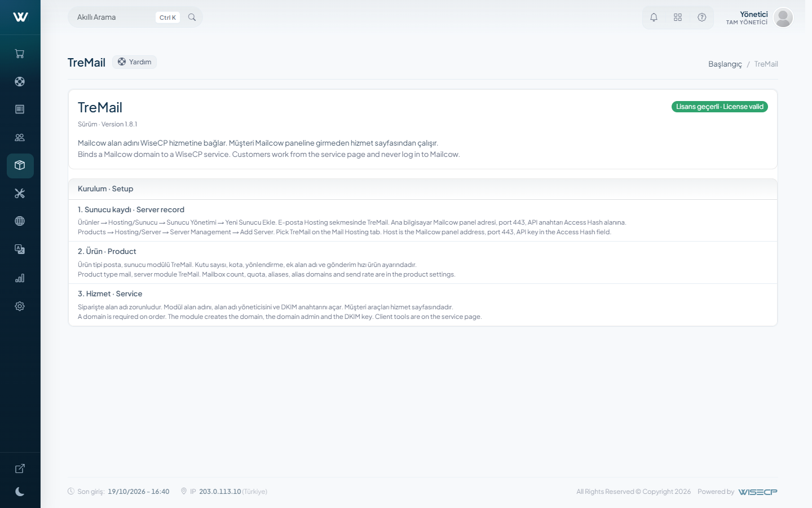
Task: Click the search magnifier icon
Action: [192, 17]
